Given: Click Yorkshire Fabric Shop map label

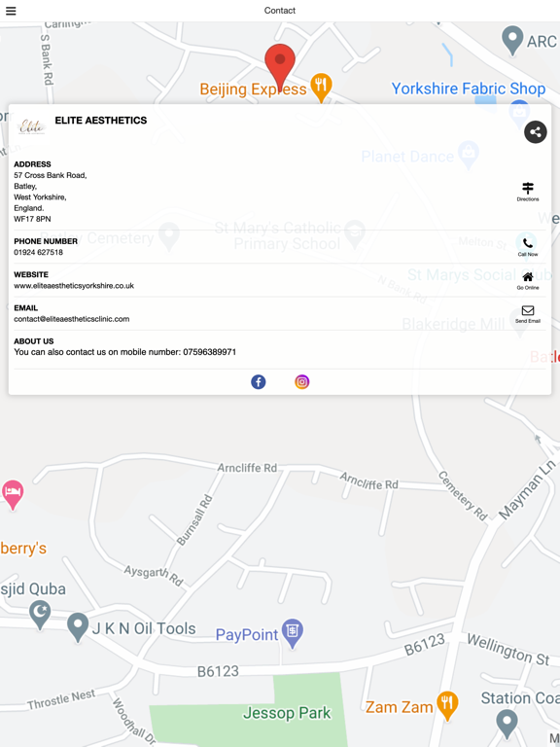Looking at the screenshot, I should (x=468, y=89).
